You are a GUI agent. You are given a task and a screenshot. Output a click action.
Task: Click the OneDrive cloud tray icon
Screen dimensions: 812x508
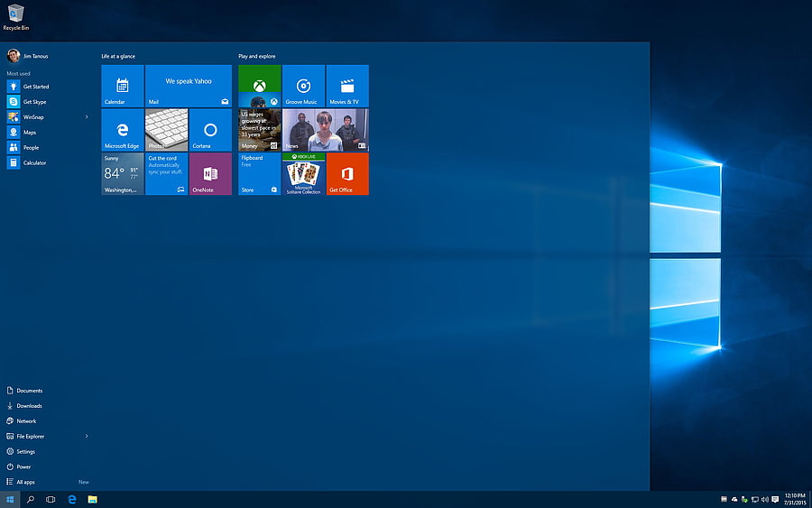click(x=734, y=500)
